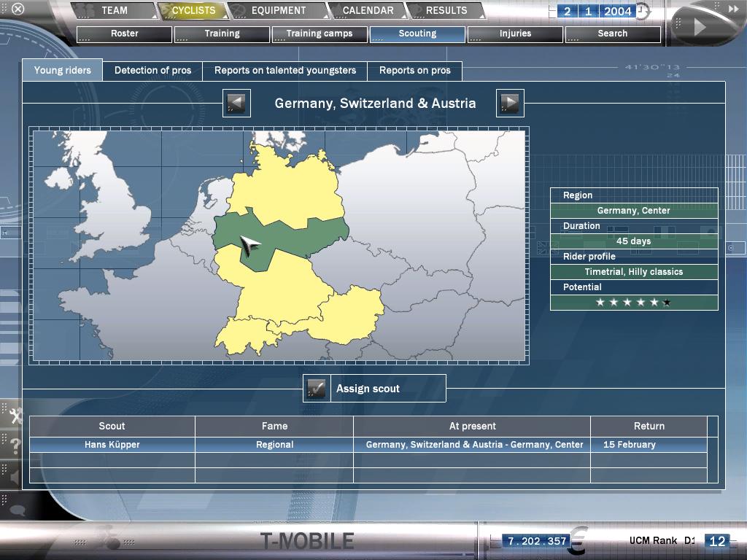Open help with the question mark icon
The height and width of the screenshot is (560, 747).
pos(15,446)
